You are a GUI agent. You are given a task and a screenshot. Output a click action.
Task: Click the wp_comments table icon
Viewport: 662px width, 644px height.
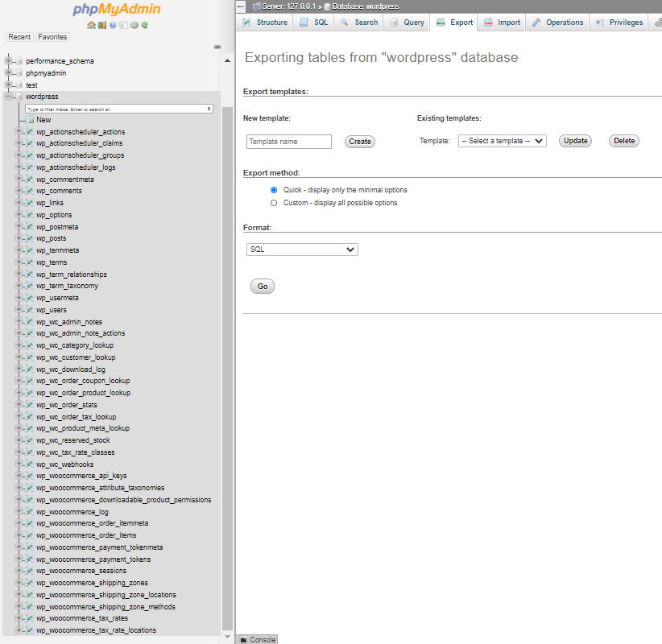pos(29,191)
